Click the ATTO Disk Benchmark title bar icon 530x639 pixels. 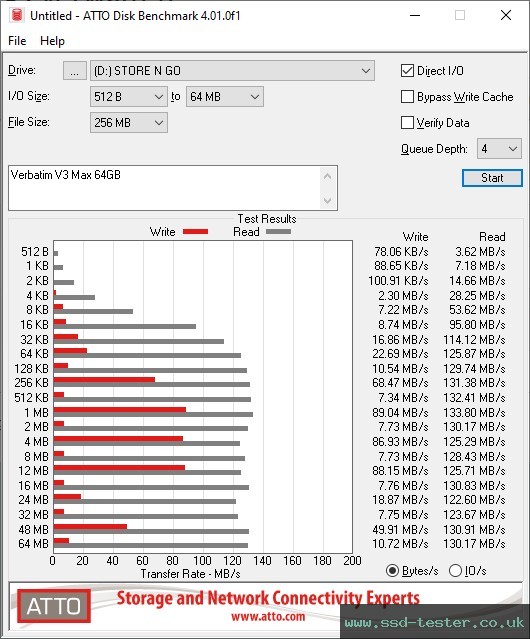pos(17,15)
